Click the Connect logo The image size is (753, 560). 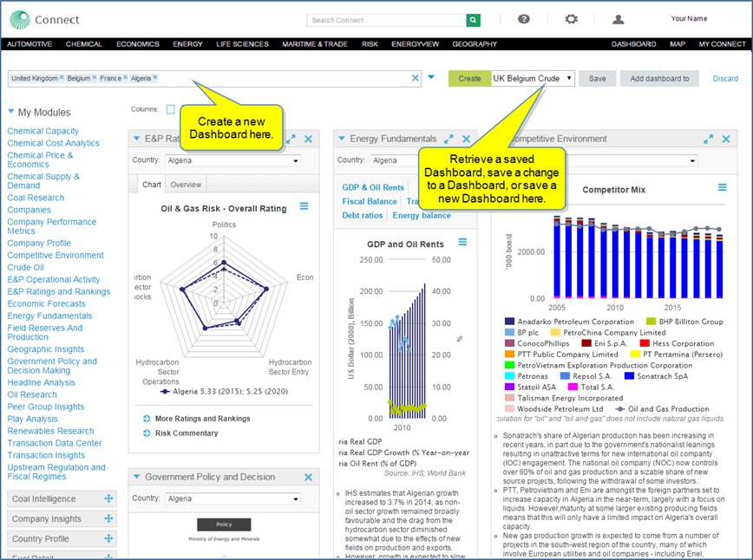coord(43,20)
